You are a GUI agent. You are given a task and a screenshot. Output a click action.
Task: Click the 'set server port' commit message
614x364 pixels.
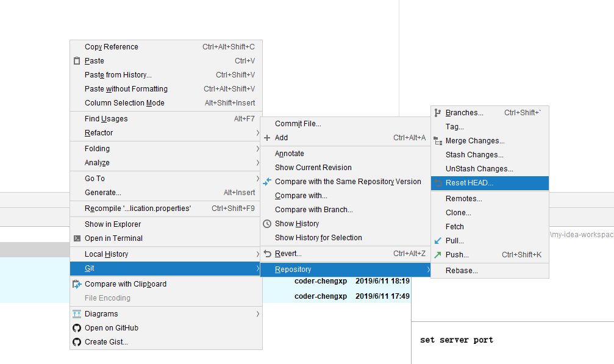[x=457, y=340]
